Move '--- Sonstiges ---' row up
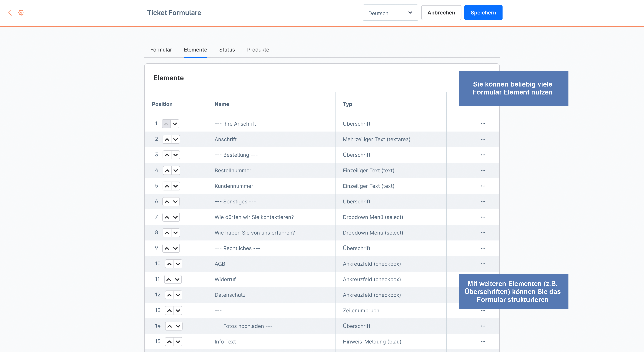This screenshot has height=352, width=644. point(167,202)
